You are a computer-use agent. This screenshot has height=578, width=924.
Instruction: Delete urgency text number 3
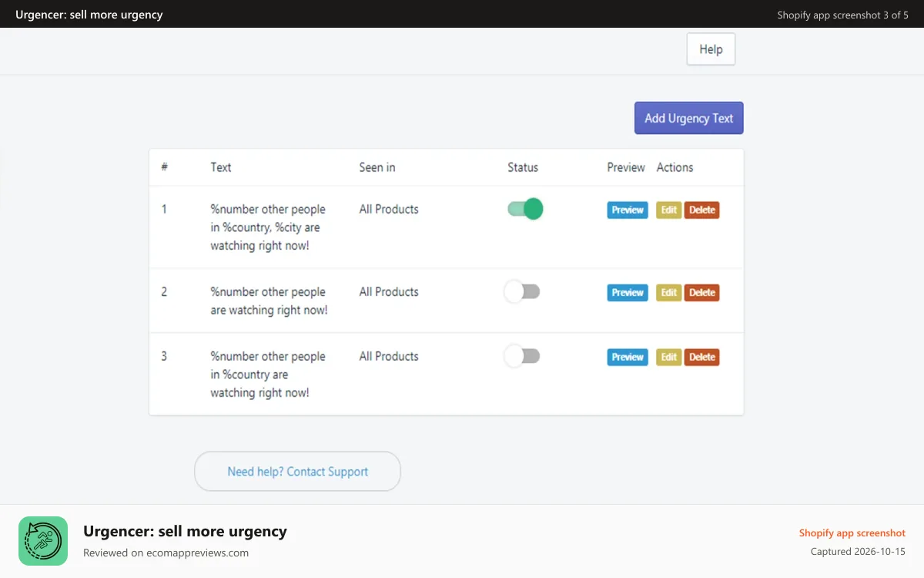[x=701, y=357]
